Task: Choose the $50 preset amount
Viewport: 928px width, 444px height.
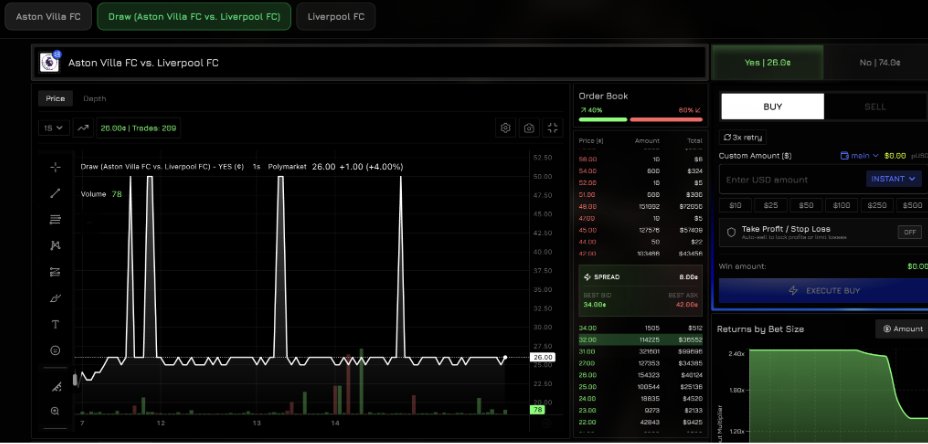Action: pos(806,205)
